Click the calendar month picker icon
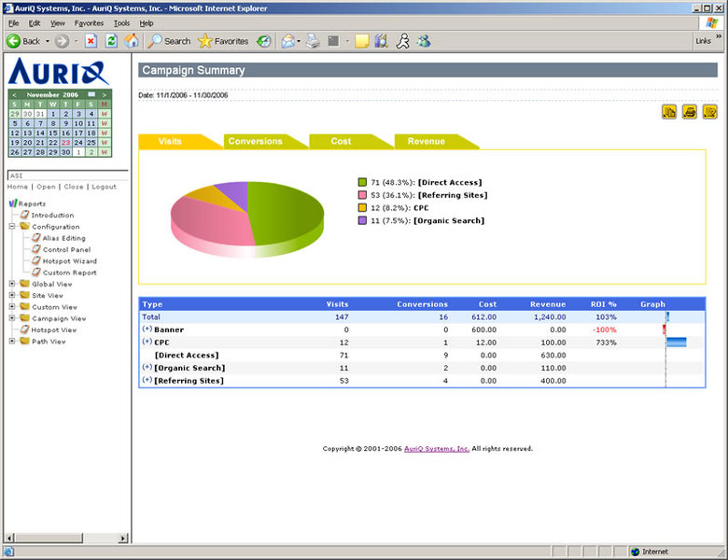The image size is (728, 560). pos(91,94)
